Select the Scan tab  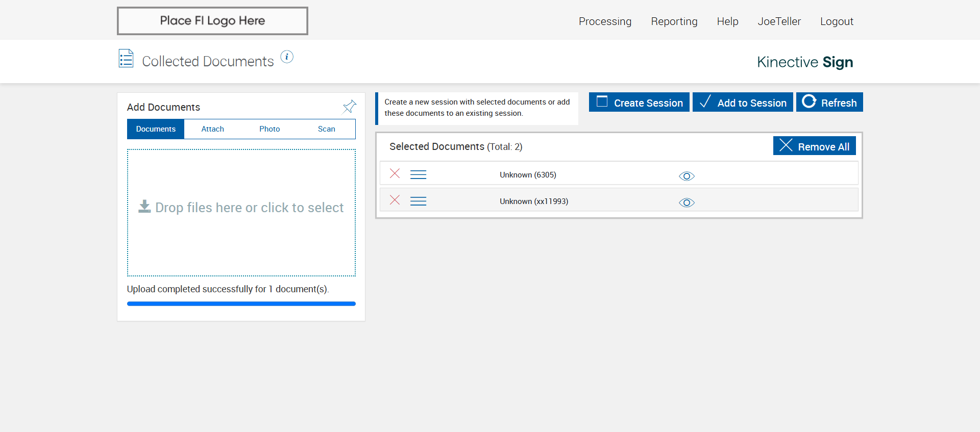tap(326, 129)
